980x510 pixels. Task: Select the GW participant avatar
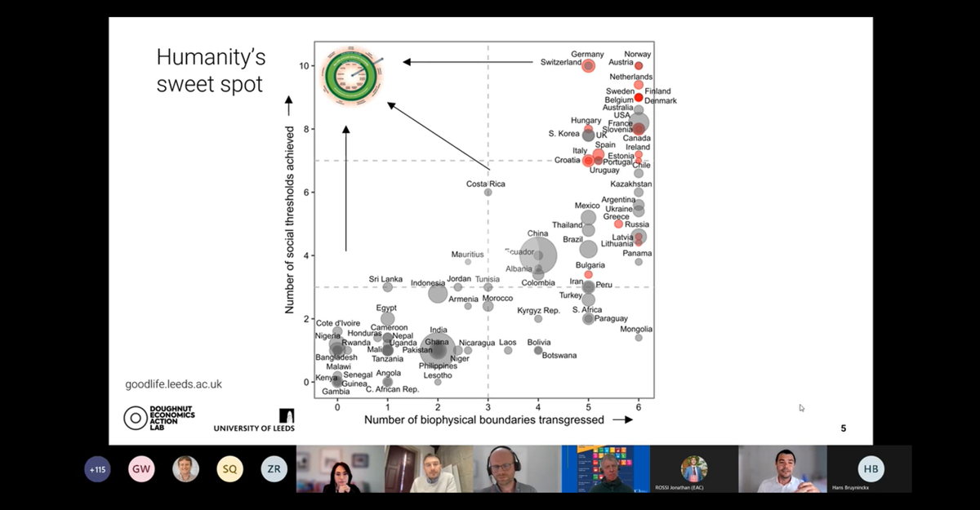141,469
